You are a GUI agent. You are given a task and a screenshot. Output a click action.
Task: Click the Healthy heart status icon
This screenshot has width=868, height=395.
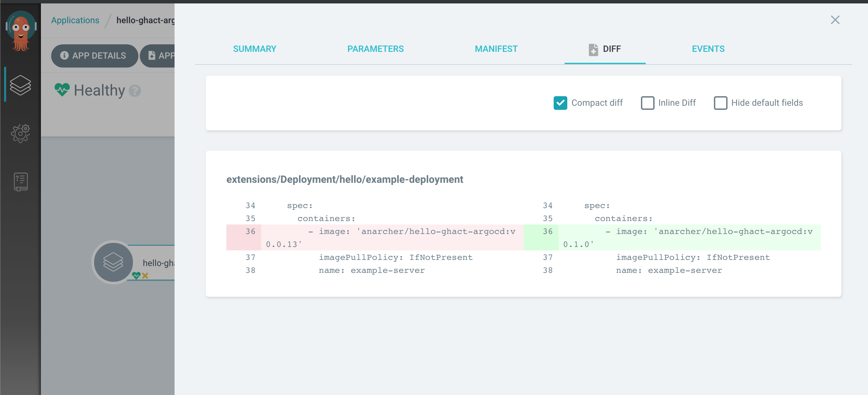pos(62,90)
